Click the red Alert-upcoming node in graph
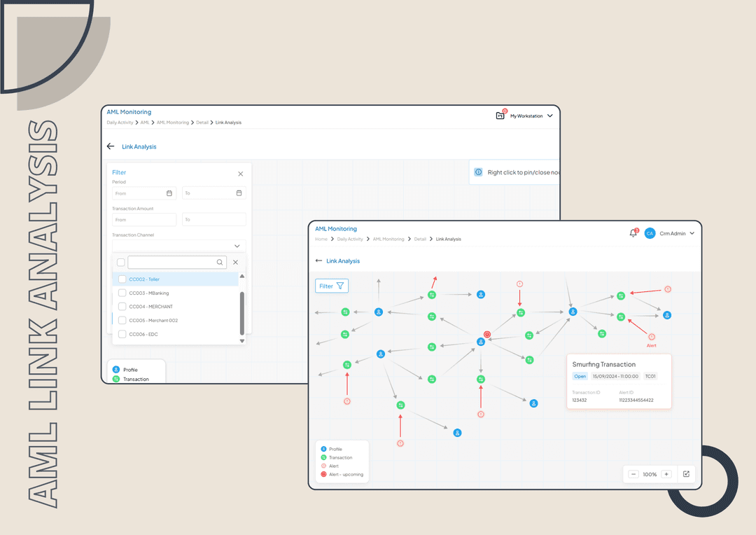Viewport: 756px width, 535px height. tap(487, 335)
